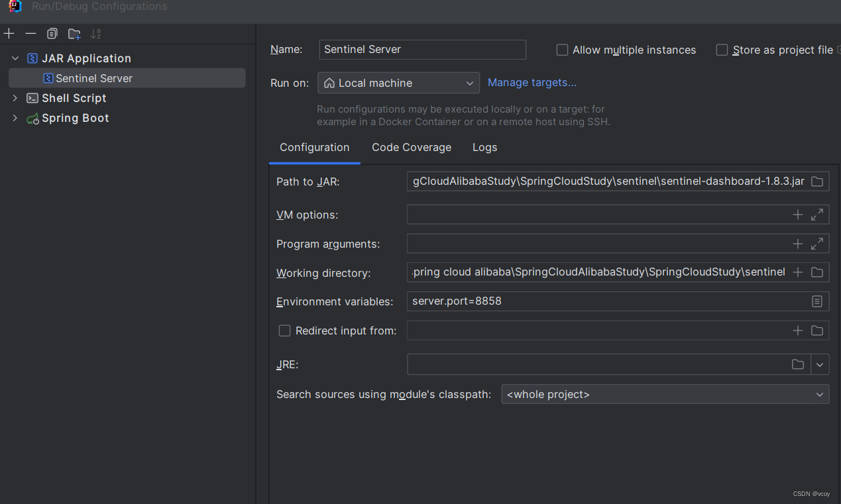The width and height of the screenshot is (841, 504).
Task: Create new configuration folder
Action: tap(74, 33)
